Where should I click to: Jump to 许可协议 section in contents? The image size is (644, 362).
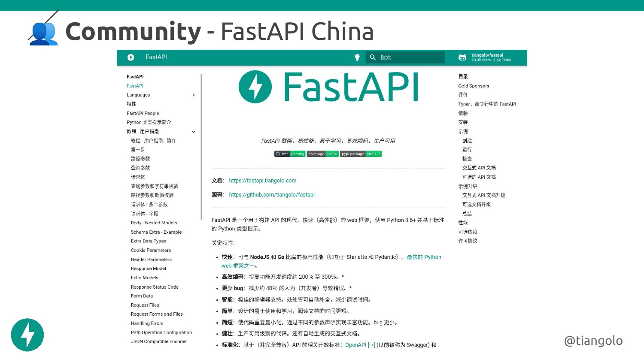point(468,241)
